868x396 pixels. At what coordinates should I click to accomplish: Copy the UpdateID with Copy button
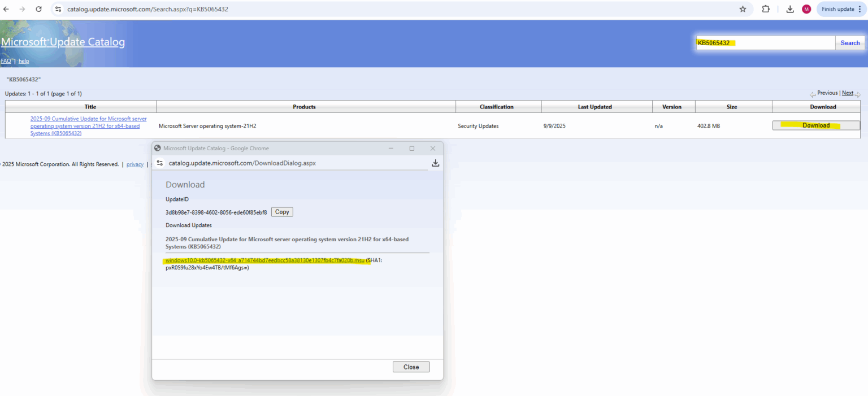click(282, 212)
